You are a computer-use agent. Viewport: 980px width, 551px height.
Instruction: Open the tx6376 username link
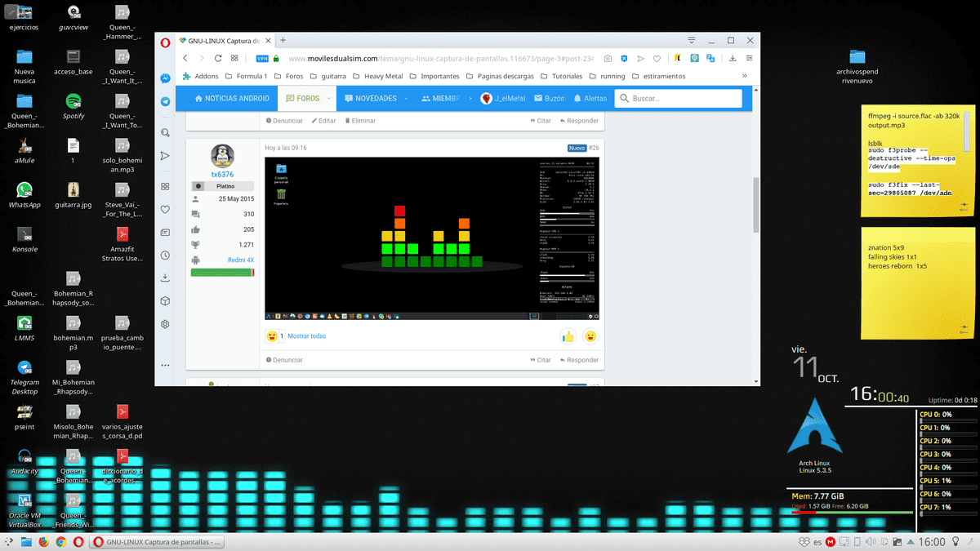(x=222, y=175)
